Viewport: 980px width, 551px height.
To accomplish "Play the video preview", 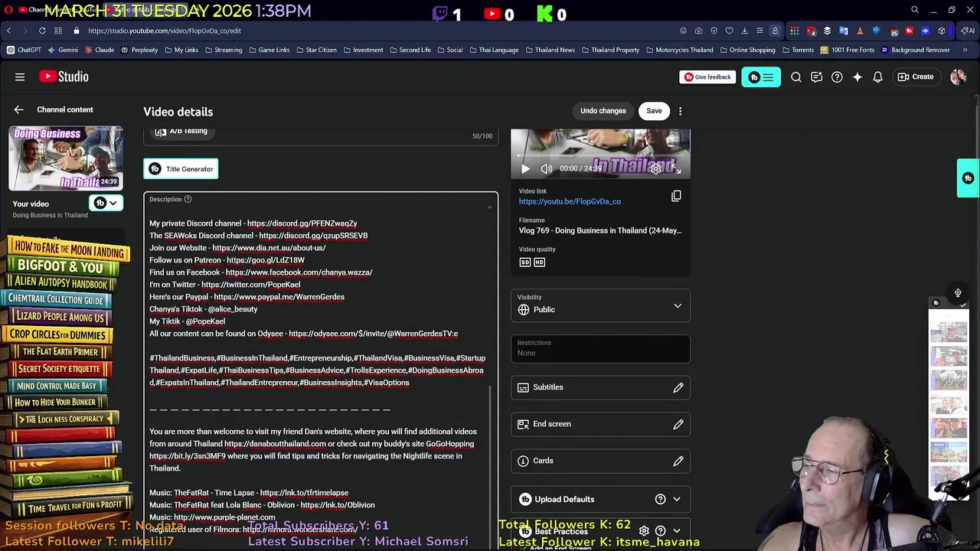I will point(525,168).
